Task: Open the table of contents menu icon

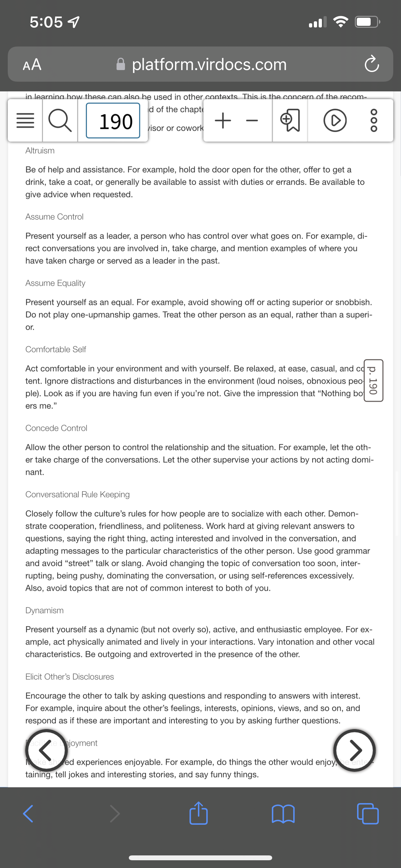Action: [25, 121]
